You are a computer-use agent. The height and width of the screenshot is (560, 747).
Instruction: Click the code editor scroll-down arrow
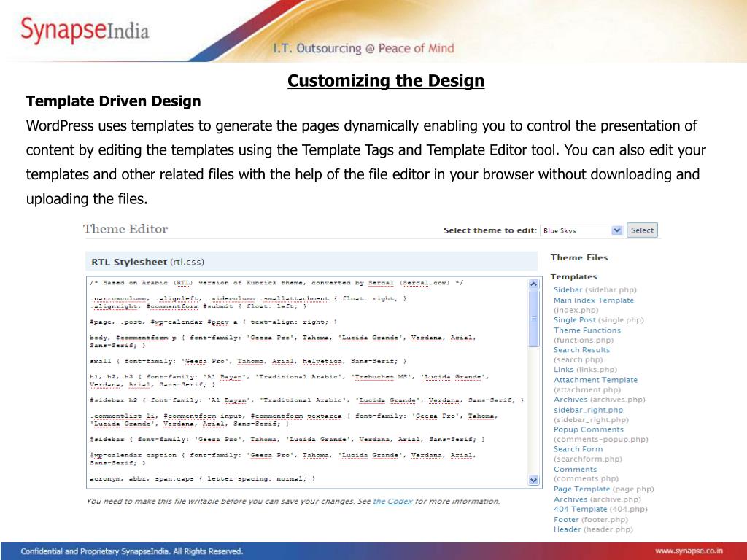[533, 481]
